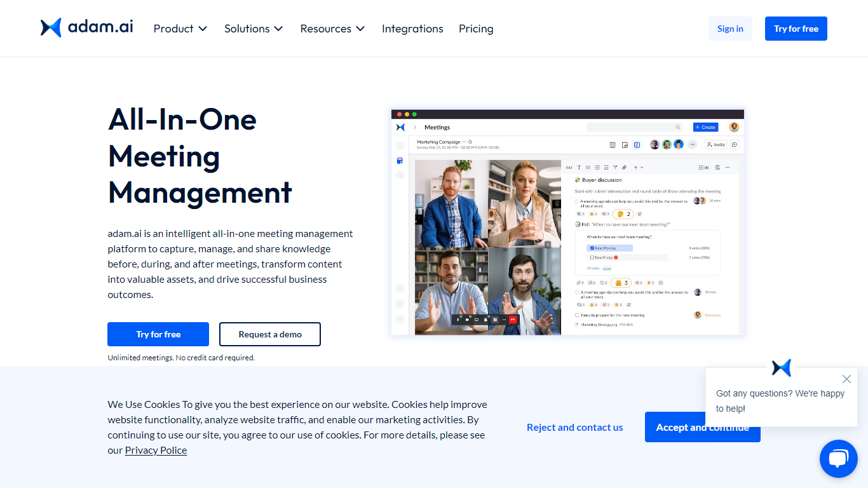Accept and continue with cookies
The image size is (868, 488).
tap(702, 427)
